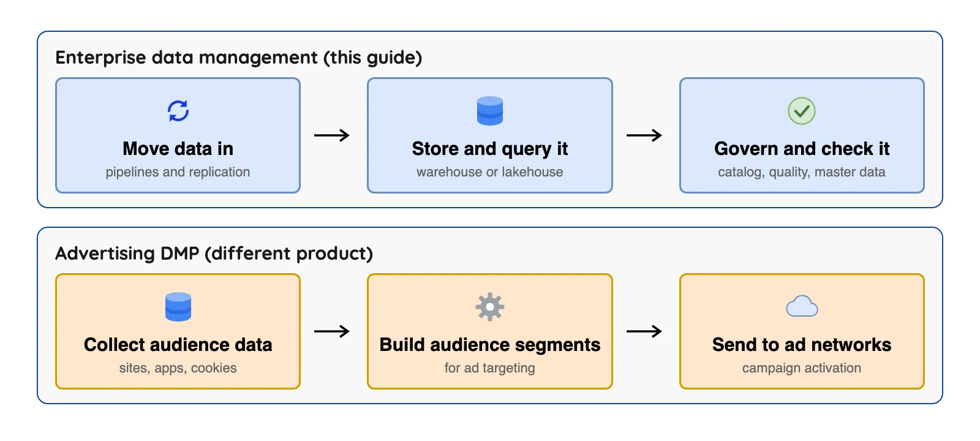Select the 'Collect audience data' heading
The height and width of the screenshot is (441, 980).
178,345
